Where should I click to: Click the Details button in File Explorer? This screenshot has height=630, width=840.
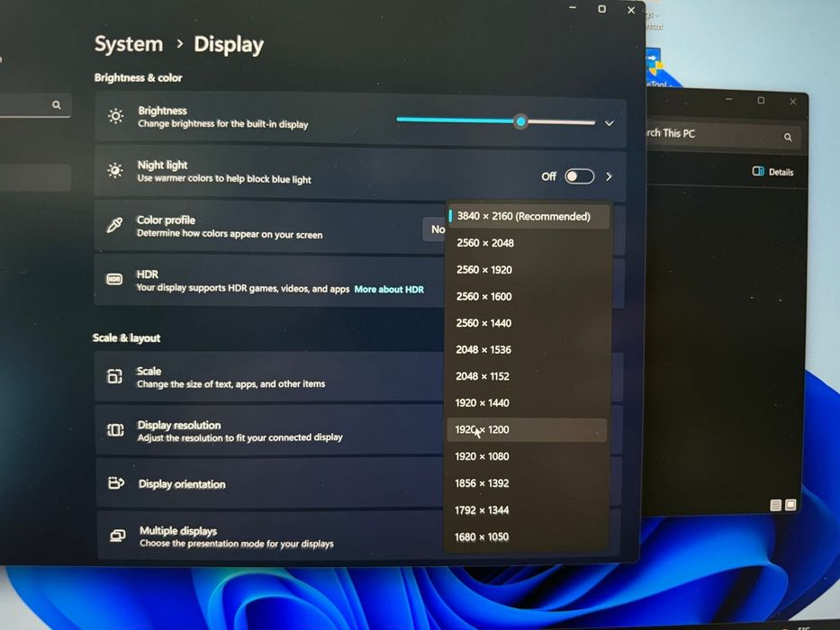772,171
